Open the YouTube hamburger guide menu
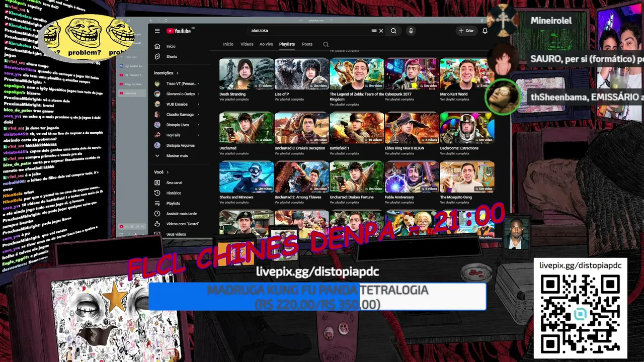 pyautogui.click(x=157, y=31)
